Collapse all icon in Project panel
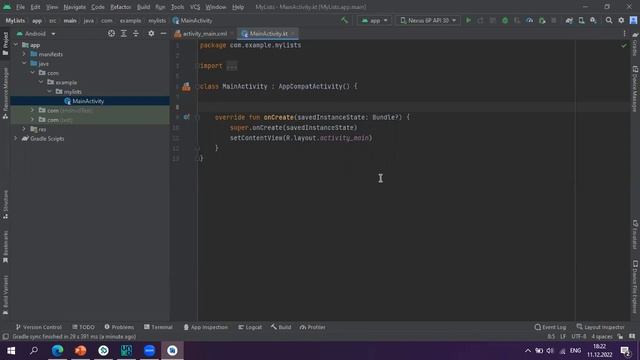This screenshot has width=640, height=360. pos(136,33)
